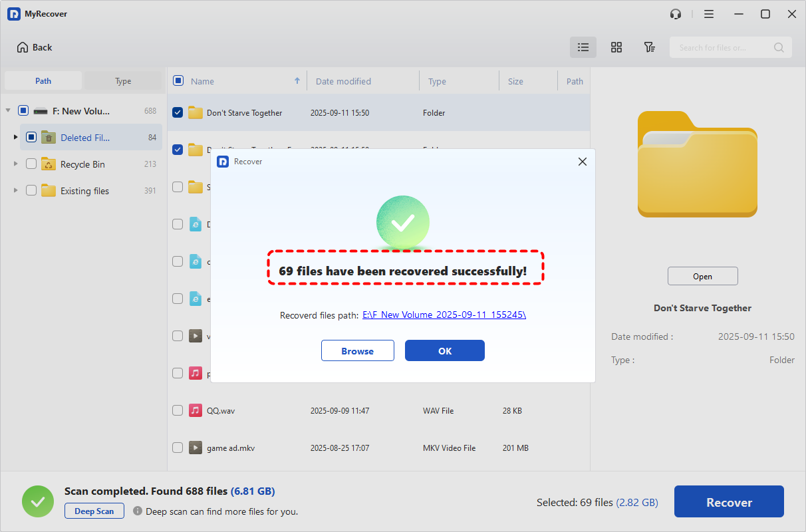Open the recovered files path link
The image size is (806, 532).
[x=444, y=315]
